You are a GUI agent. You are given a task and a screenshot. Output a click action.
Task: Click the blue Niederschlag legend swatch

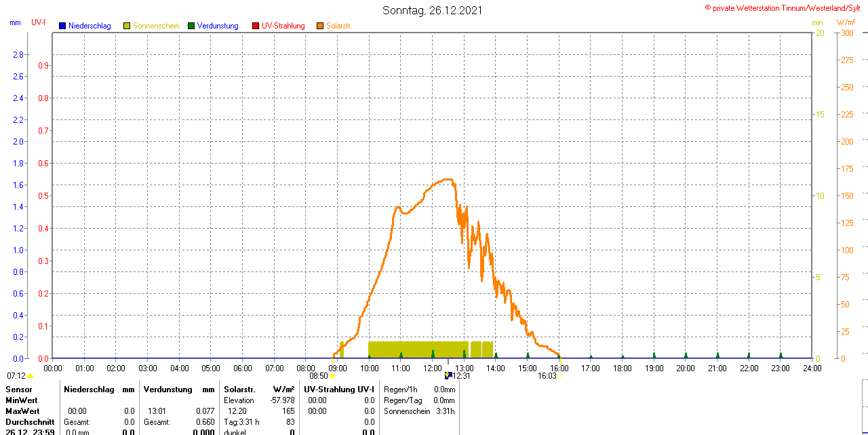pyautogui.click(x=62, y=26)
